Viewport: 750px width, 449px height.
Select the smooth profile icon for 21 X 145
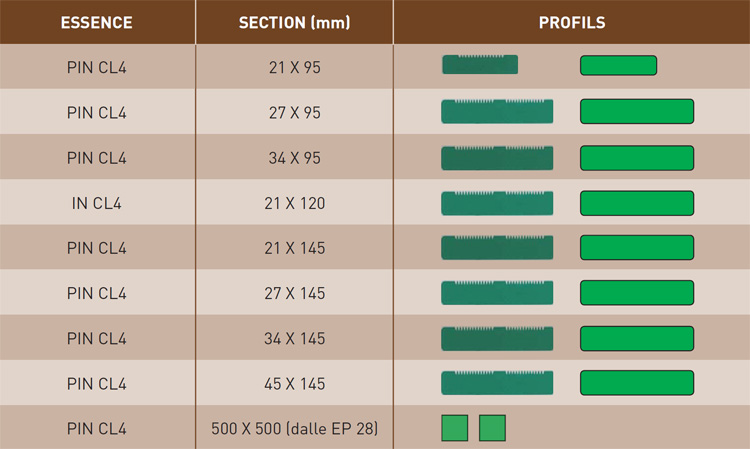click(637, 248)
